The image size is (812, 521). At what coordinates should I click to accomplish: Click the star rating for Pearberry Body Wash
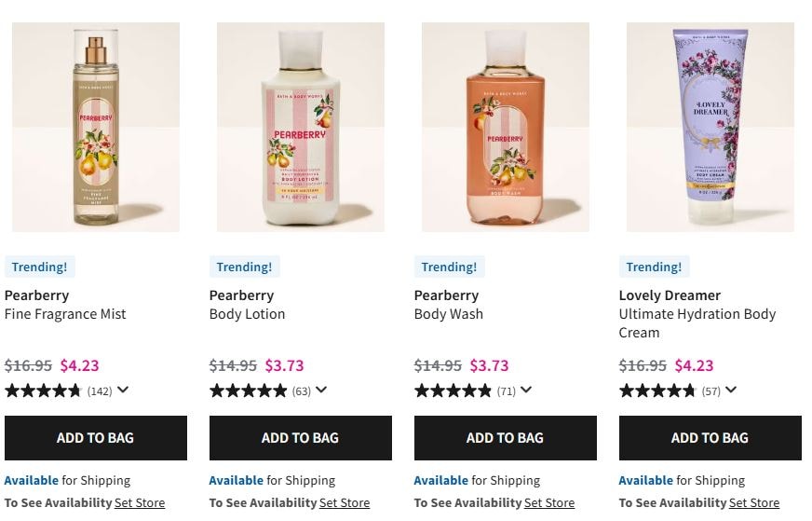click(x=453, y=391)
